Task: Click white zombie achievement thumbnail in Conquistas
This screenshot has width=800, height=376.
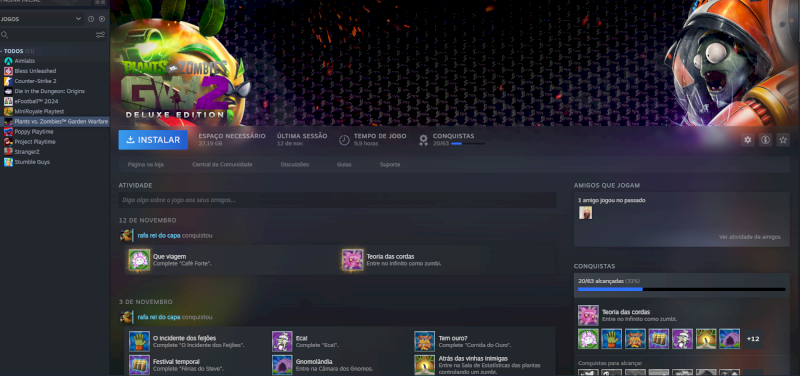Action: [682, 339]
